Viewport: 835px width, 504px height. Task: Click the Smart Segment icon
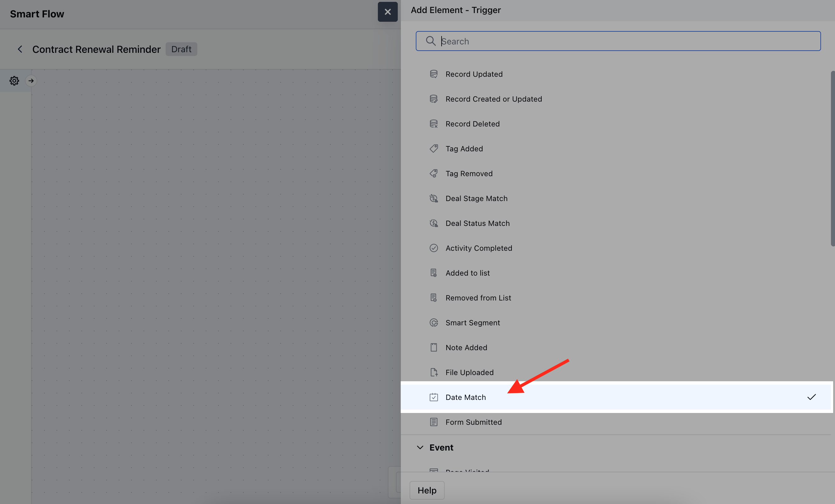(434, 322)
